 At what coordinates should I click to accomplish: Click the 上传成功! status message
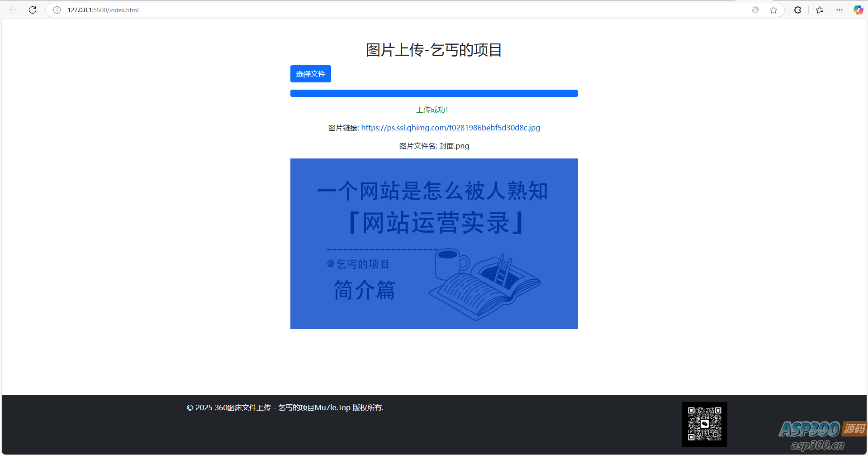coord(432,110)
